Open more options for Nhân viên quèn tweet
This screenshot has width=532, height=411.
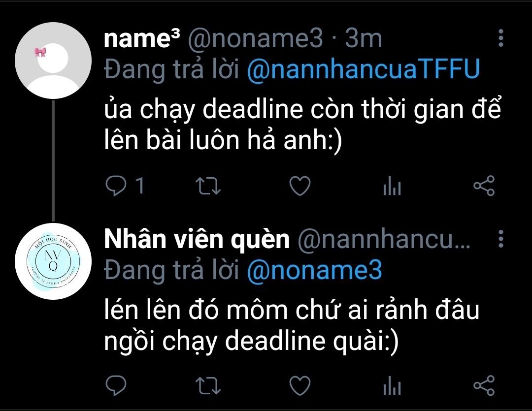point(501,239)
